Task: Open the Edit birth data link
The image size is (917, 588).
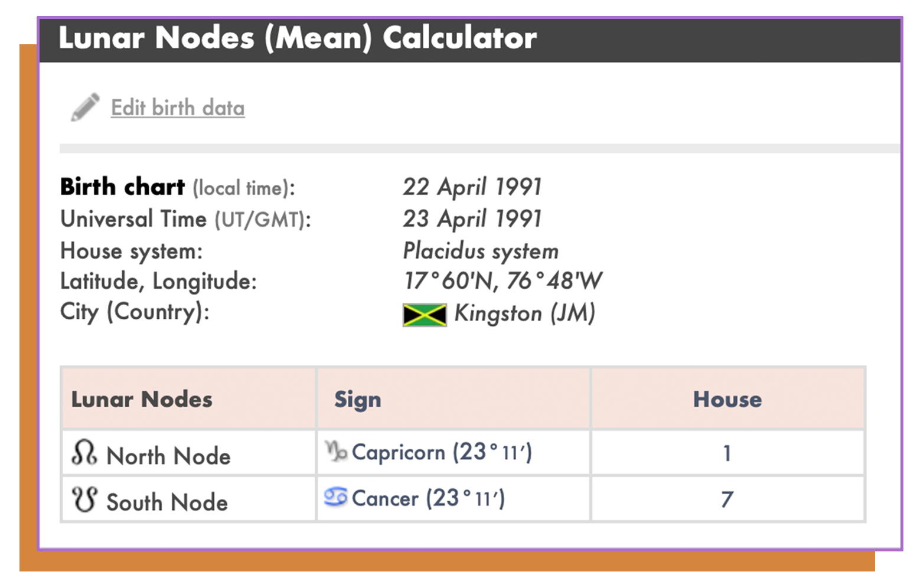Action: click(177, 107)
